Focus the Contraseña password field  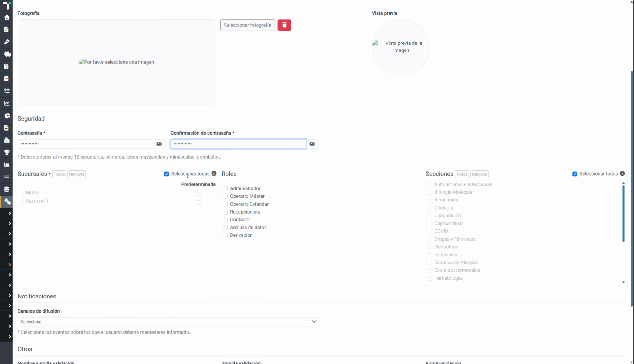(x=85, y=144)
